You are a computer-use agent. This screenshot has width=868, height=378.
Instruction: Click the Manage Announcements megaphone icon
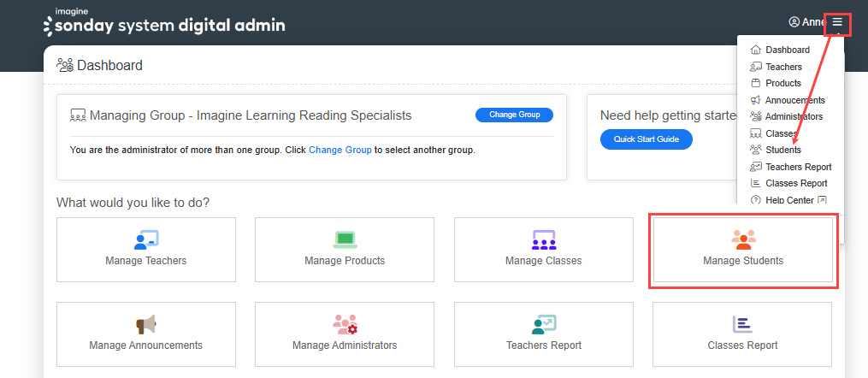pyautogui.click(x=146, y=324)
